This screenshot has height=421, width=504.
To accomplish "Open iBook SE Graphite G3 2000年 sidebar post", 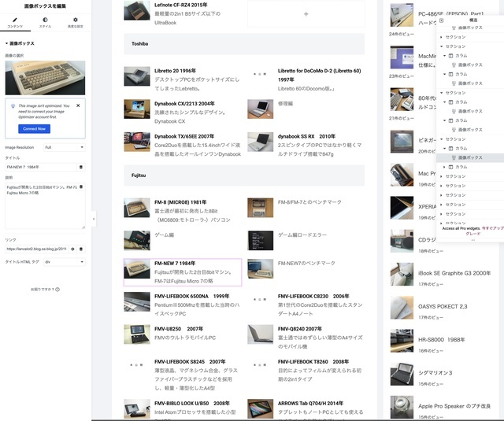I will tap(454, 273).
